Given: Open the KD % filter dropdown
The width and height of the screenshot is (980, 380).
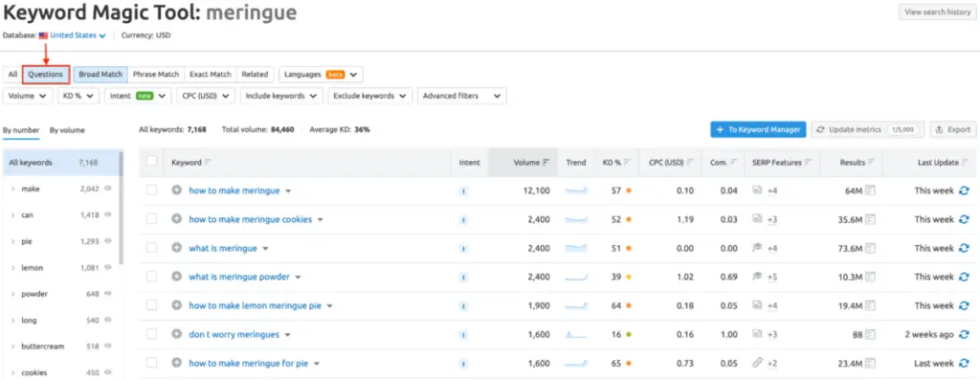Looking at the screenshot, I should click(x=78, y=96).
